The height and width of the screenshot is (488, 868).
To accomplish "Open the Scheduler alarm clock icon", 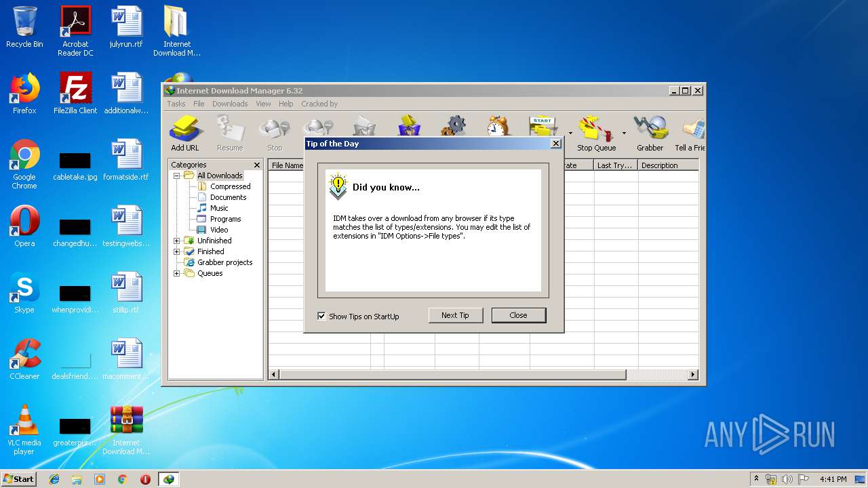I will [x=498, y=127].
